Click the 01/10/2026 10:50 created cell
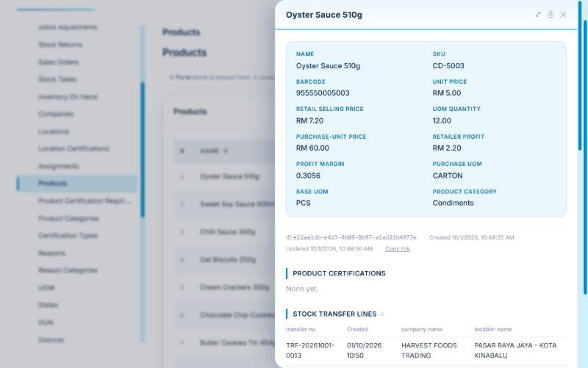588x368 pixels. [x=364, y=350]
